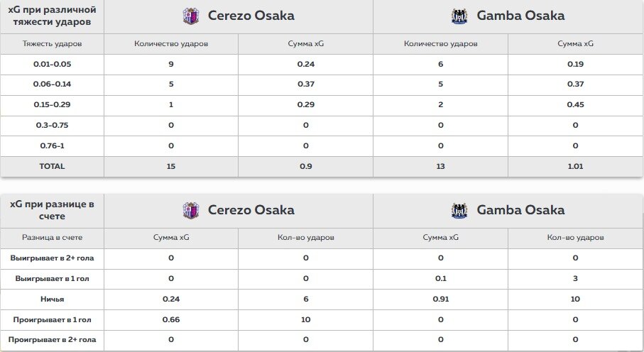Click 'Выигрывает в 2+ гола' row label
Screen dimensions: 644x352
[52, 258]
